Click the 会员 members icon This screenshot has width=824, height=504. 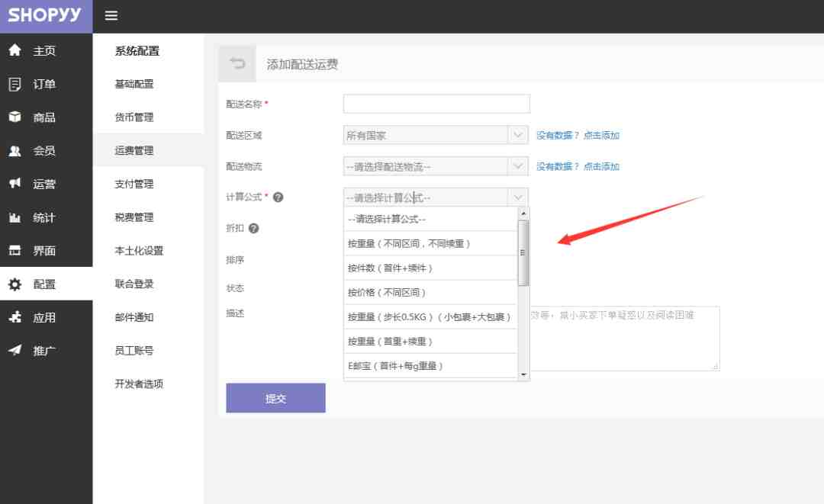pos(14,151)
